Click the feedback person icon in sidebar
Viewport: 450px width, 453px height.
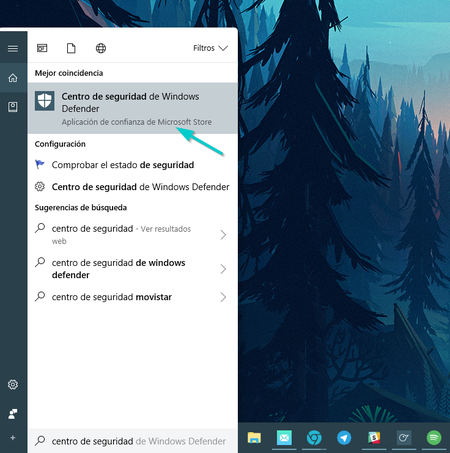click(x=13, y=414)
